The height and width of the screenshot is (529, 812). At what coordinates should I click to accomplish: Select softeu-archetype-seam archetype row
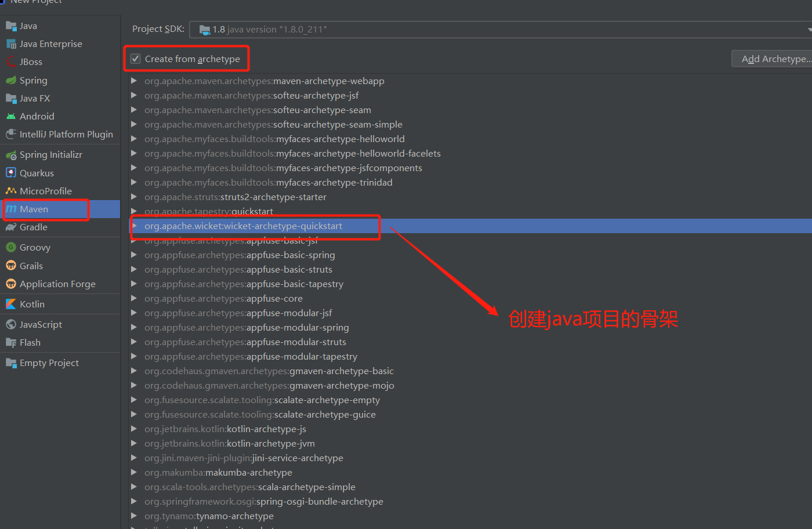pos(470,110)
